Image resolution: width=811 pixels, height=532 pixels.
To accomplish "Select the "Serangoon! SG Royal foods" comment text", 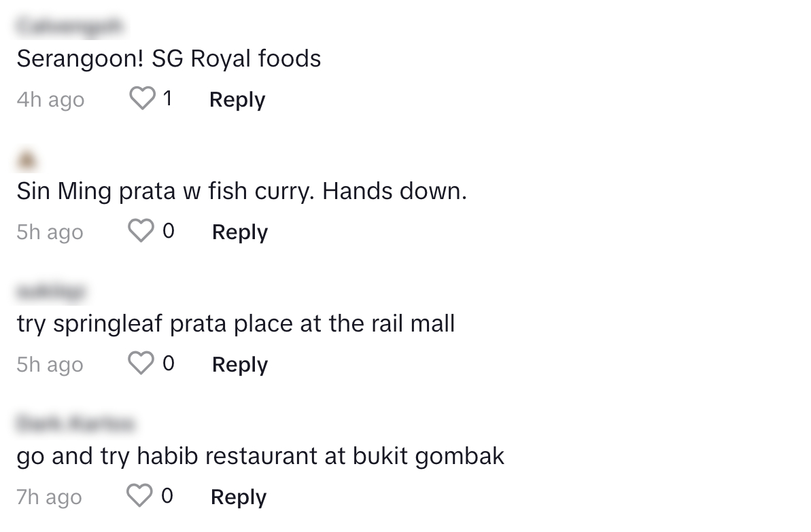I will tap(169, 59).
